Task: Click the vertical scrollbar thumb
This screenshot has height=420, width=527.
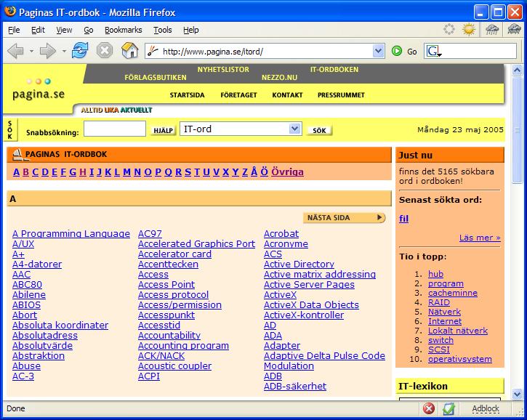Action: point(517,129)
